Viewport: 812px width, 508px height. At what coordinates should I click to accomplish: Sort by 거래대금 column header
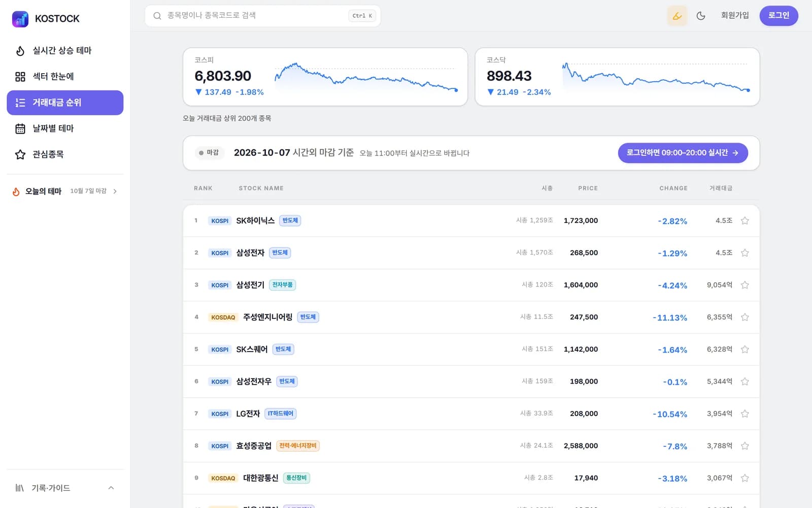tap(721, 188)
